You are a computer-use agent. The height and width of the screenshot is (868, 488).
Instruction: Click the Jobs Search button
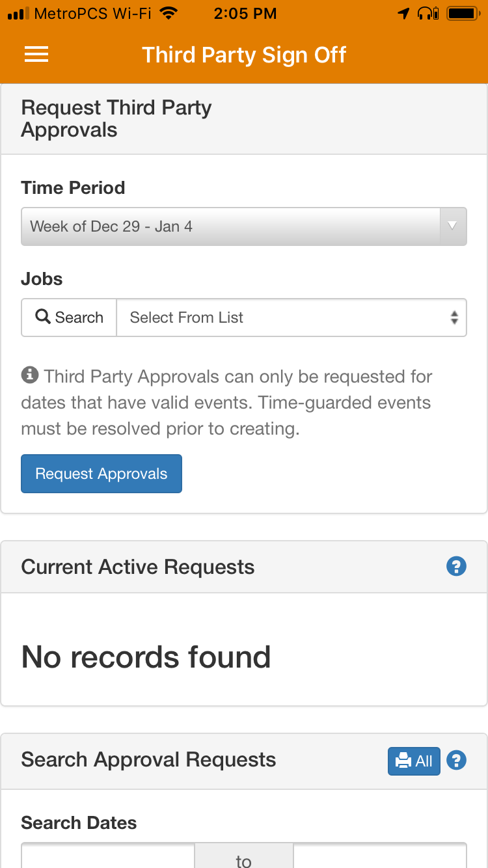coord(70,318)
